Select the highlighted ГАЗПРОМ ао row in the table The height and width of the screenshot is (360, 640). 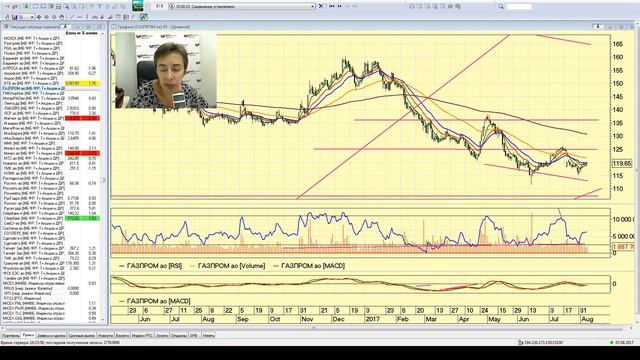51,88
